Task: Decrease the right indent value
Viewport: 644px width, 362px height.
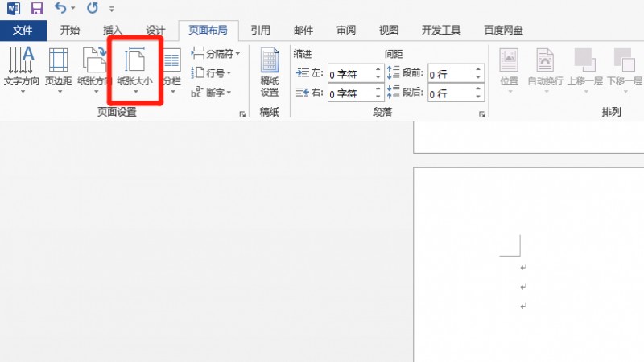Action: coord(378,97)
